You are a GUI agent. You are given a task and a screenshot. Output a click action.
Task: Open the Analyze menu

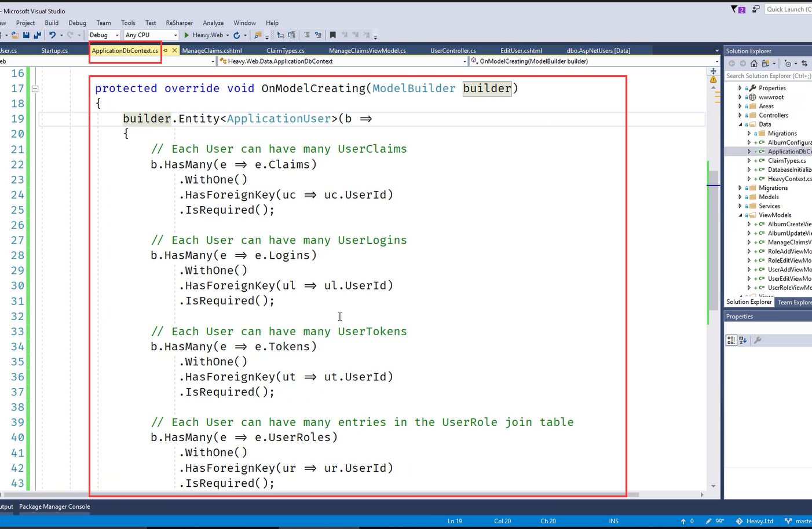(213, 23)
